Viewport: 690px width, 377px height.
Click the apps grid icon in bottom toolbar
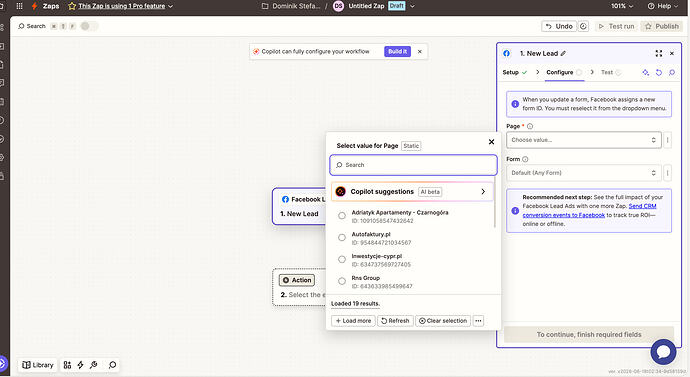67,365
